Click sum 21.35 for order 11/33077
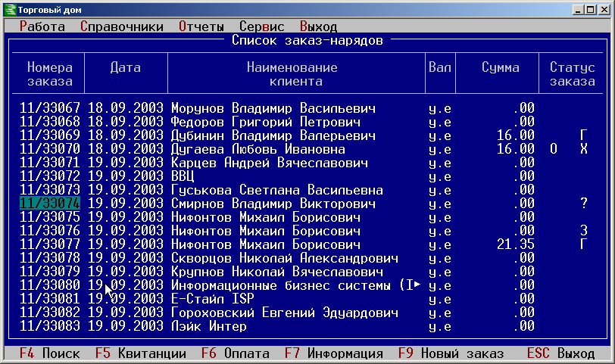The height and width of the screenshot is (364, 615). coord(516,244)
